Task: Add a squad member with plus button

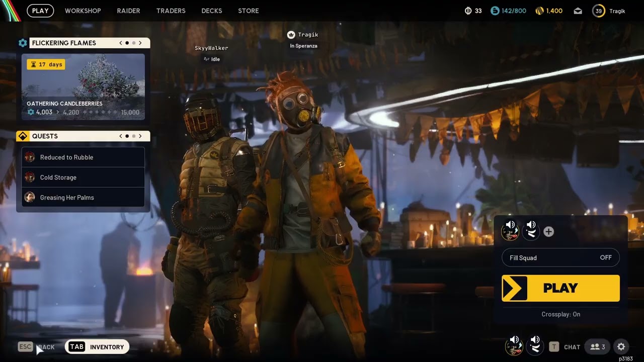Action: 549,232
